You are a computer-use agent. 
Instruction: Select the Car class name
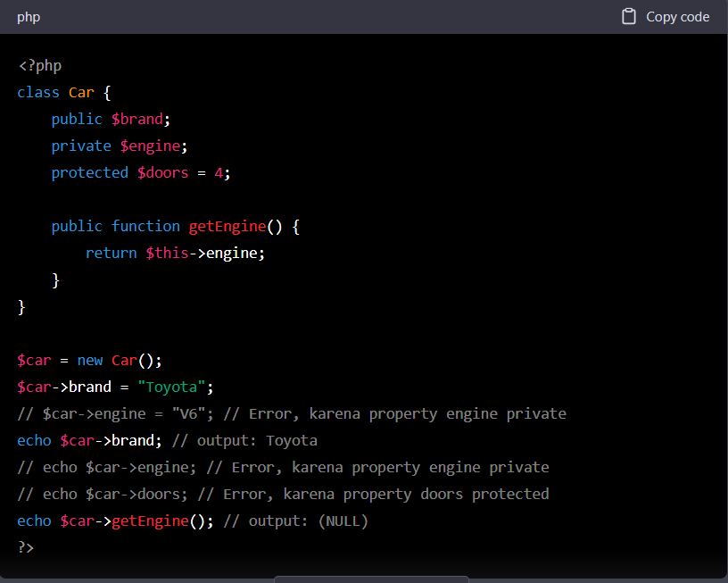pos(80,92)
